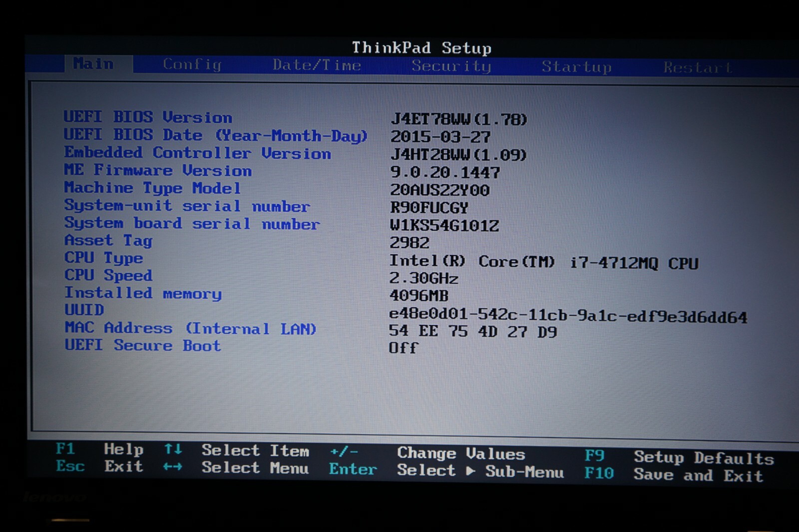Click the Exit legend text
Screen dimensions: 799x532
pos(124,467)
